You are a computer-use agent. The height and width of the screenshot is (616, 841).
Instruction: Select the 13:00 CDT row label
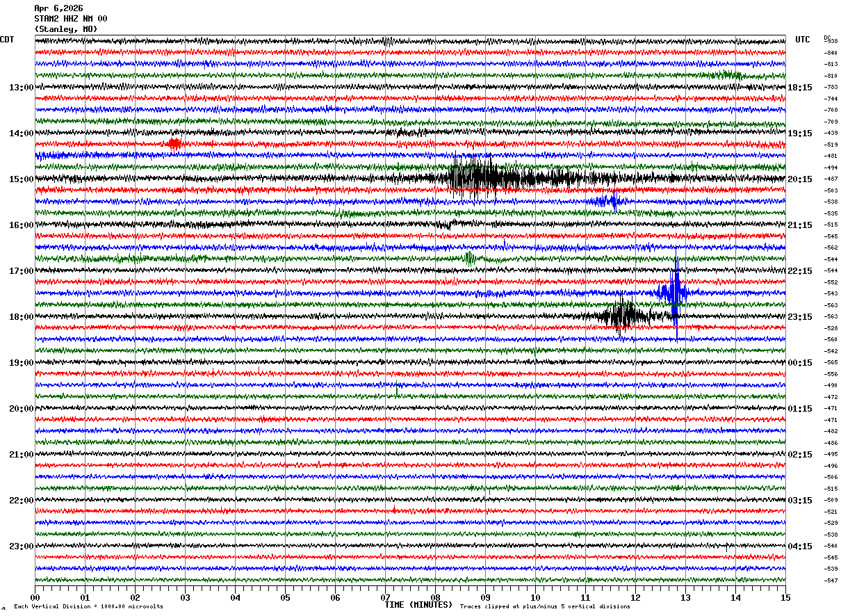22,88
